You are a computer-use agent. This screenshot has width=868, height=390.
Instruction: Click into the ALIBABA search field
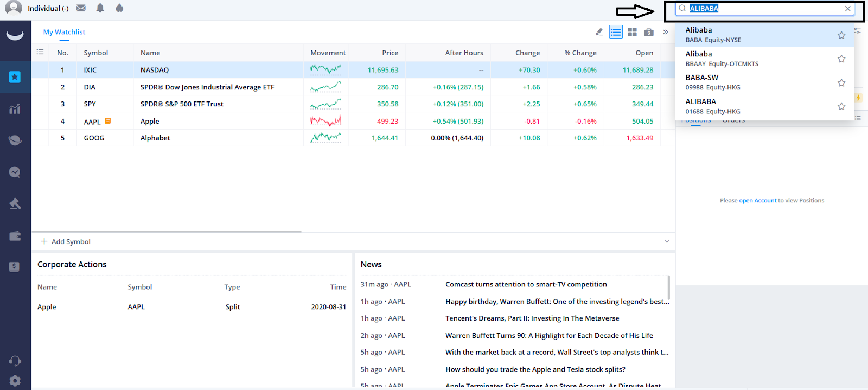[x=765, y=9]
